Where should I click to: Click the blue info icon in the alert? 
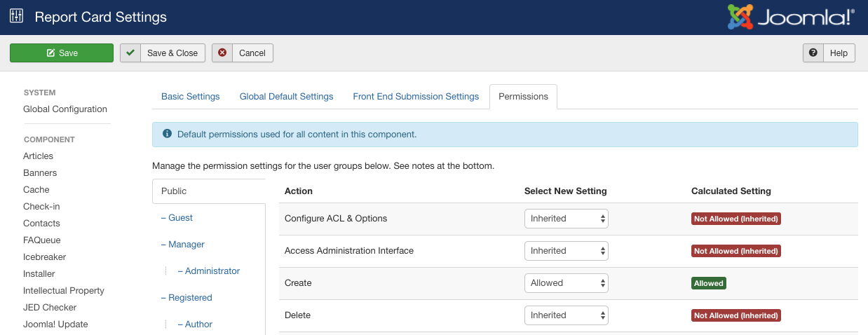pos(167,134)
